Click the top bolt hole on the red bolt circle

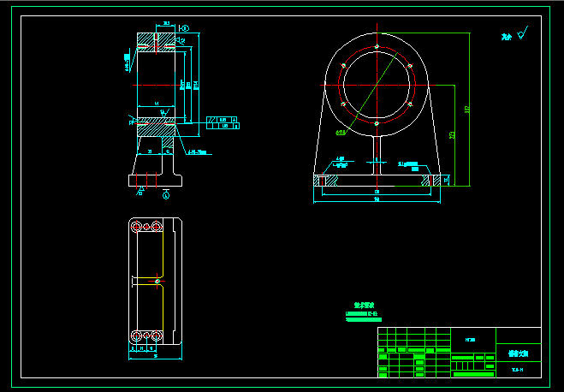pyautogui.click(x=377, y=46)
